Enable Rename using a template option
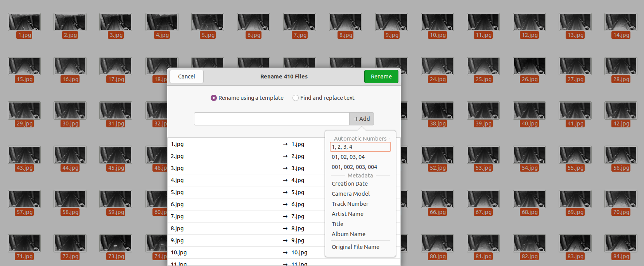 [214, 98]
